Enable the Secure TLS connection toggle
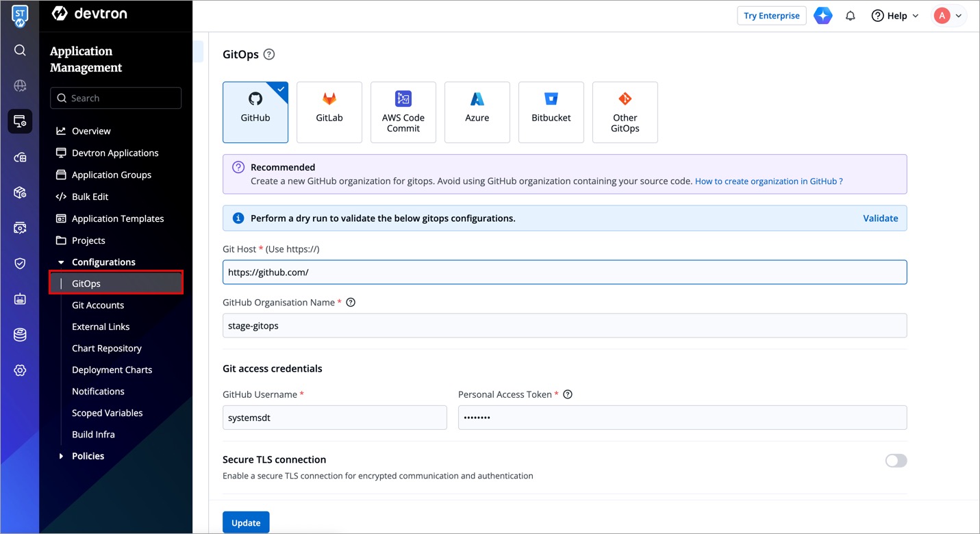Viewport: 980px width, 534px height. (896, 461)
